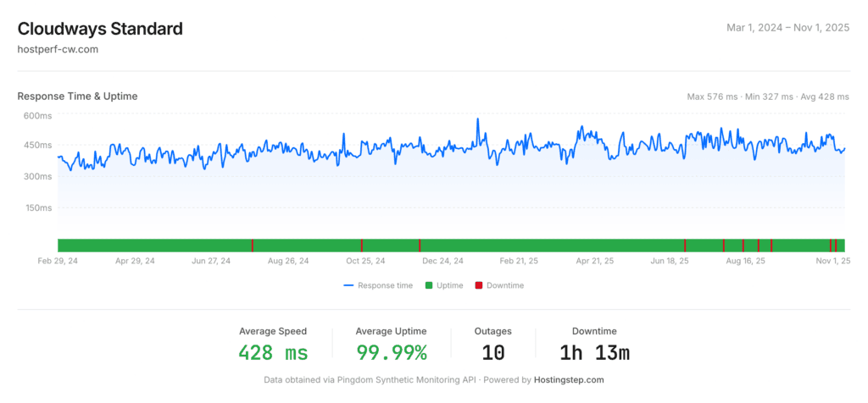The width and height of the screenshot is (868, 403).
Task: Click the Jun 27, 24 axis label
Action: pos(211,261)
